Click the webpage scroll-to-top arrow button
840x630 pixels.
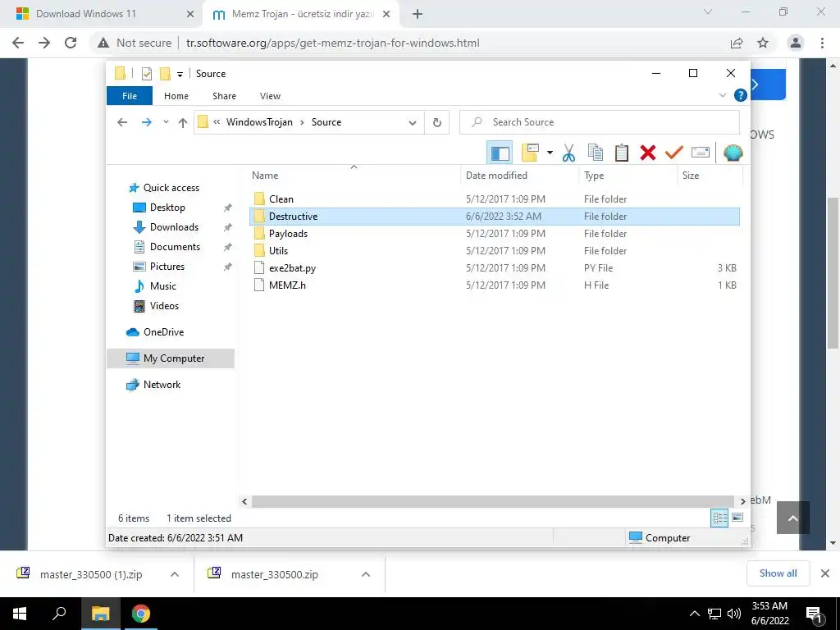(793, 518)
